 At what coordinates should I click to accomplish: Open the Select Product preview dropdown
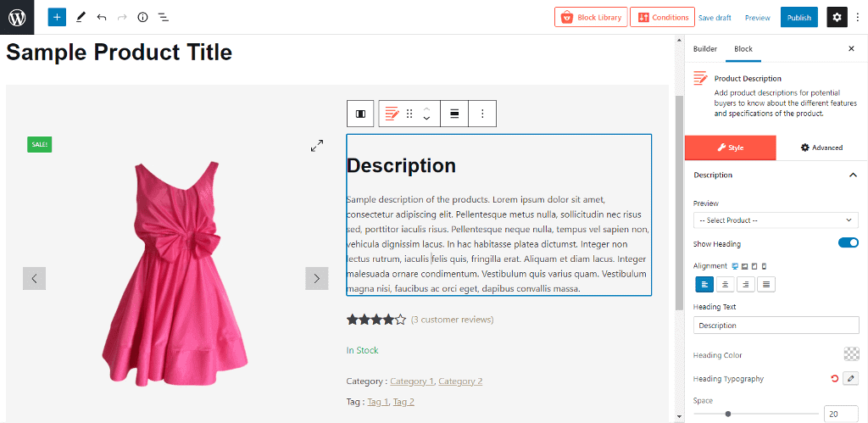(776, 220)
